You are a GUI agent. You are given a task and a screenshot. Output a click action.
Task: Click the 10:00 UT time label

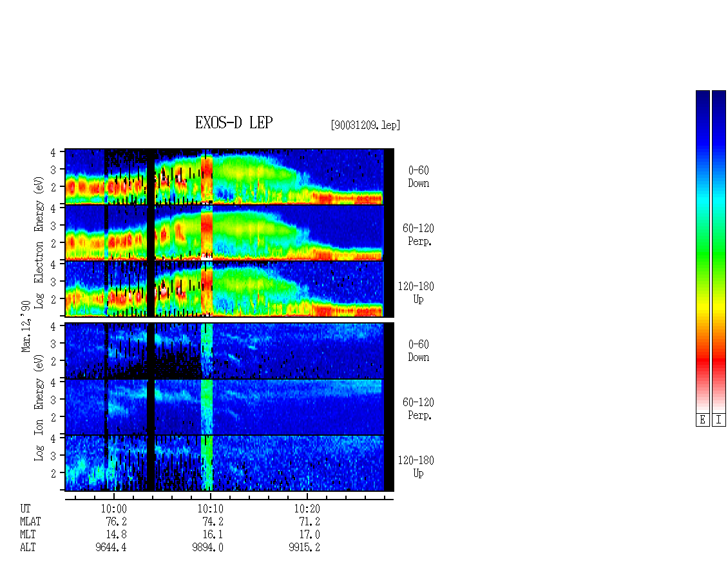pyautogui.click(x=114, y=509)
